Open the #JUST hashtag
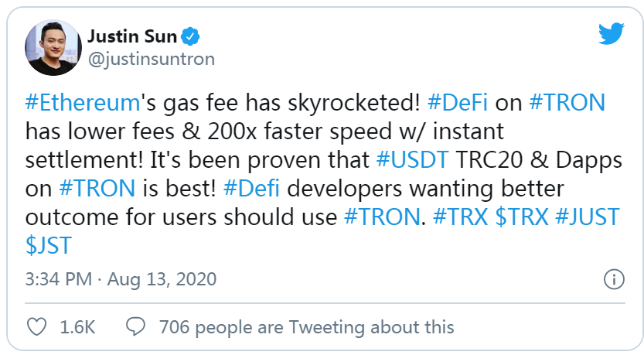 tap(589, 217)
